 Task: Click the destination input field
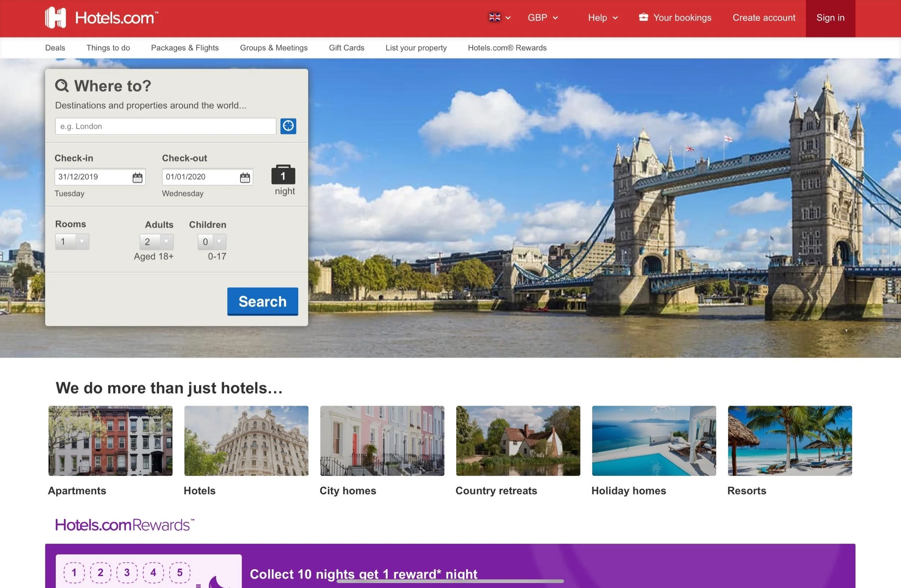click(165, 126)
